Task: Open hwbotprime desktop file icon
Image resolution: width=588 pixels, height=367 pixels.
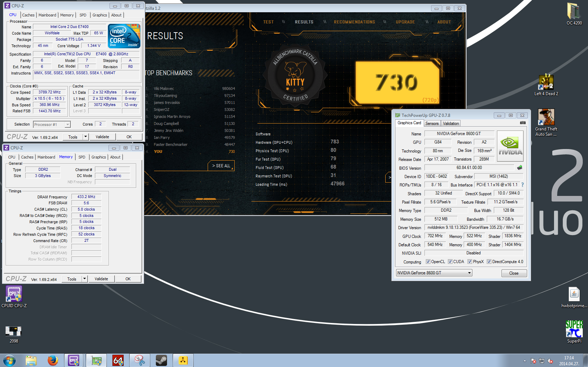Action: (574, 297)
